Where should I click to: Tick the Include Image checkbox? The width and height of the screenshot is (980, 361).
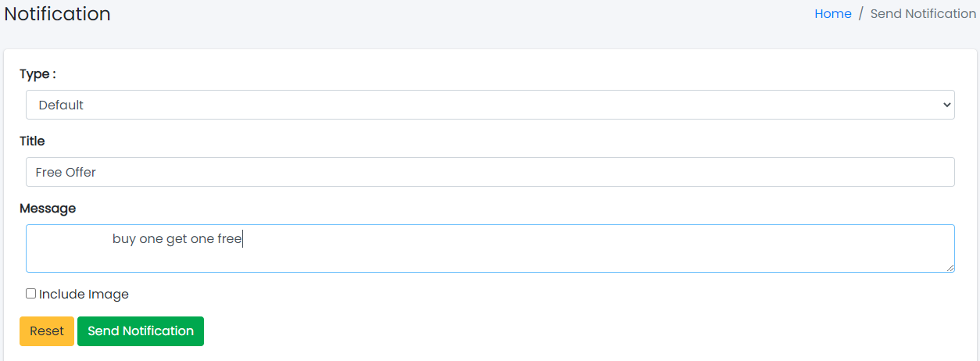point(30,294)
